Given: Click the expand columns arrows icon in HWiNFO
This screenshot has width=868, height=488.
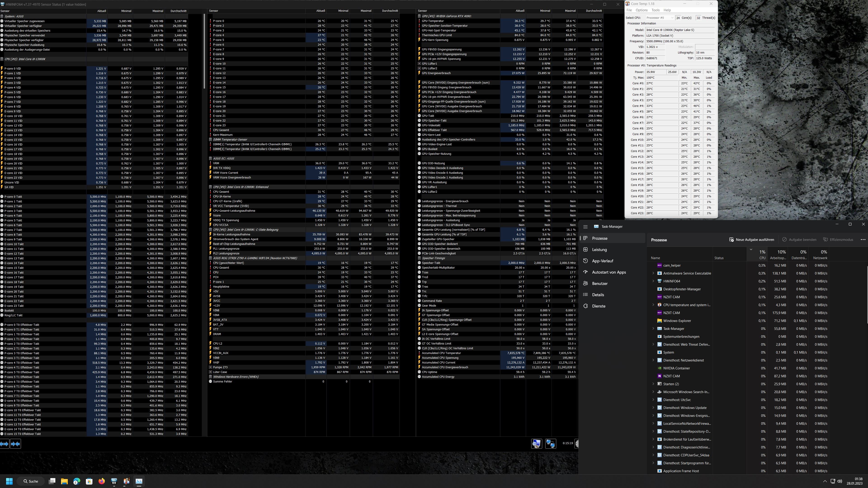Looking at the screenshot, I should pyautogui.click(x=4, y=444).
